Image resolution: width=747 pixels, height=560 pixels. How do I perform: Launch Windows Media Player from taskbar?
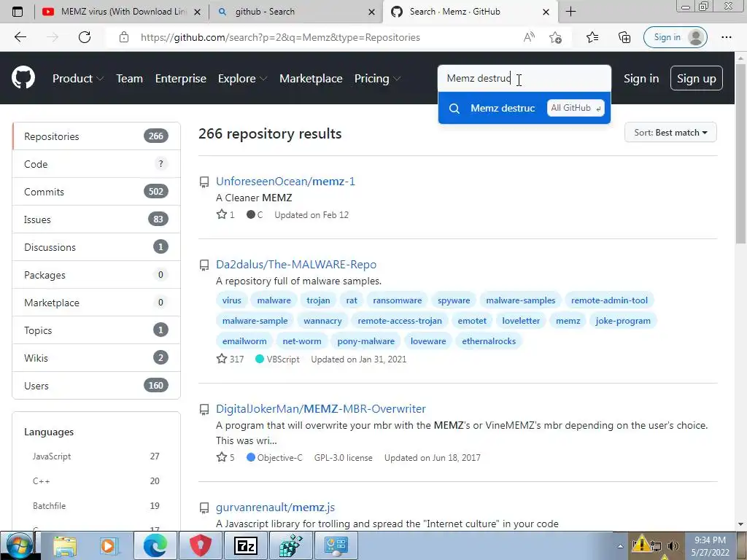(x=109, y=545)
